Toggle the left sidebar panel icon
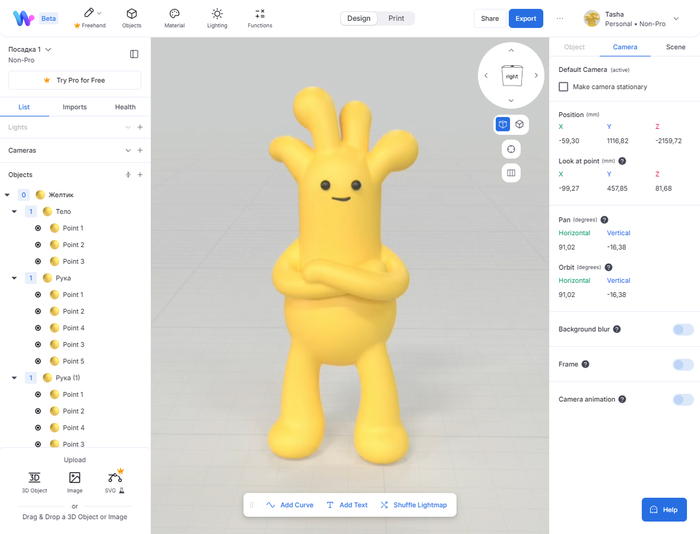 coord(134,54)
